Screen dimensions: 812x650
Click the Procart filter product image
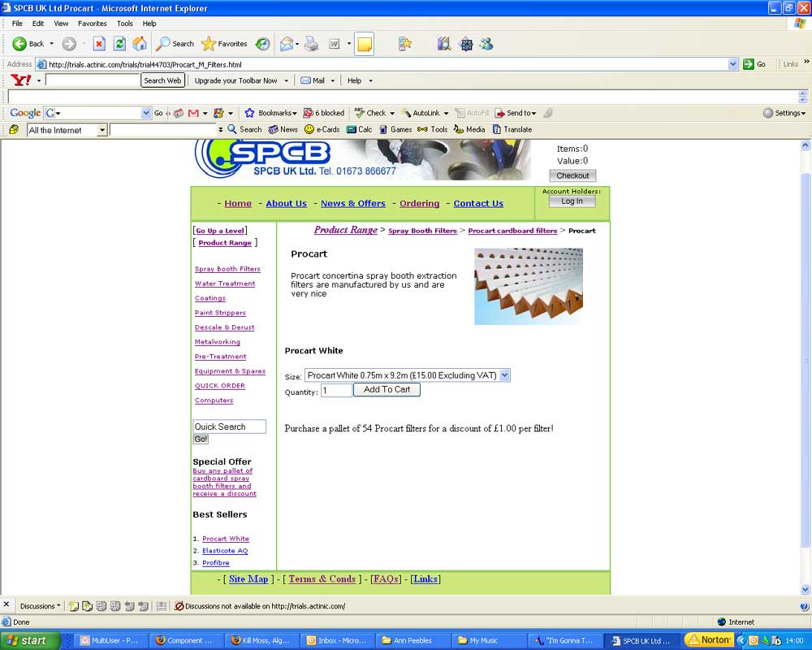[529, 286]
